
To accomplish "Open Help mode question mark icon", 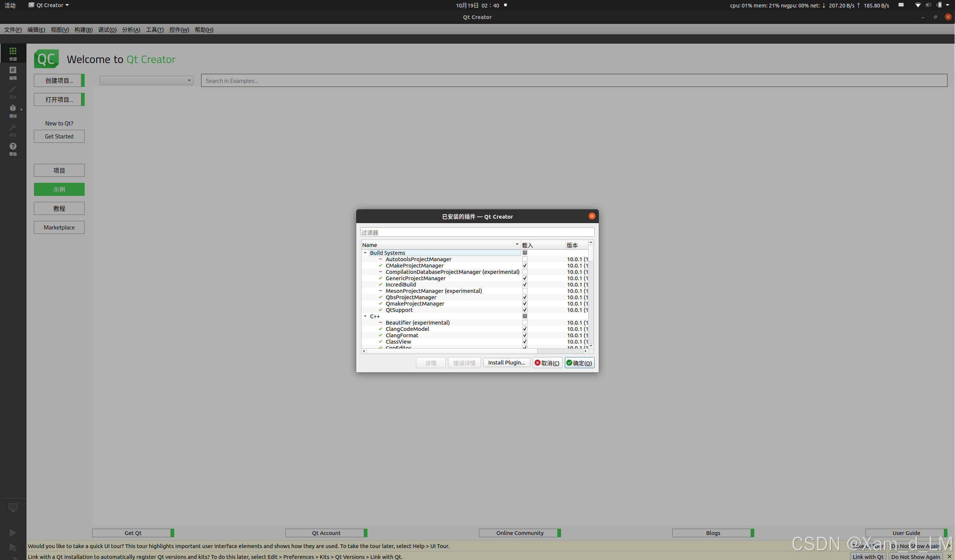I will point(13,147).
